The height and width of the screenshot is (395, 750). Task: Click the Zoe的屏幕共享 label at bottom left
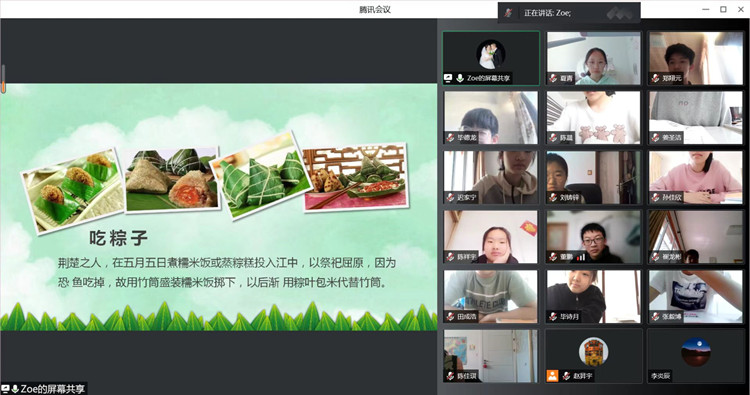pyautogui.click(x=53, y=389)
